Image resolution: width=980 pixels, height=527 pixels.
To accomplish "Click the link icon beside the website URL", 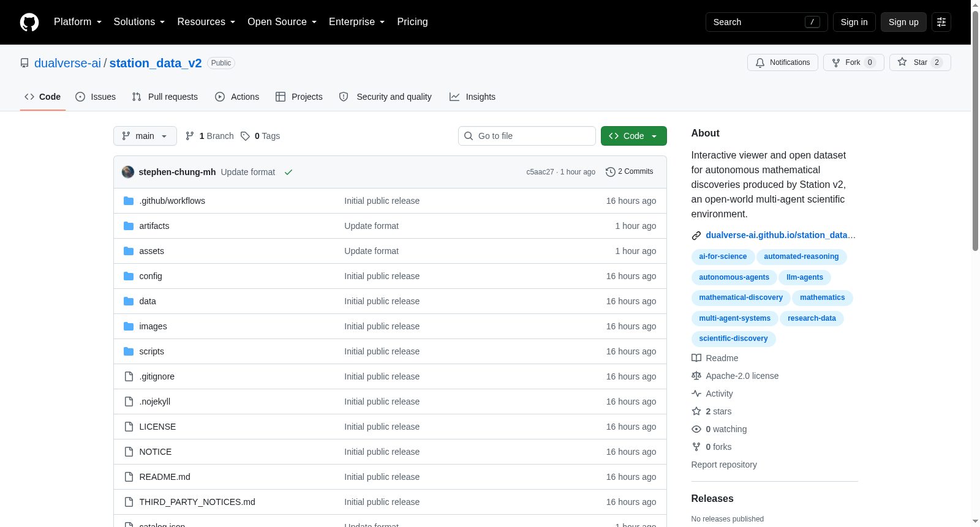I will point(696,236).
